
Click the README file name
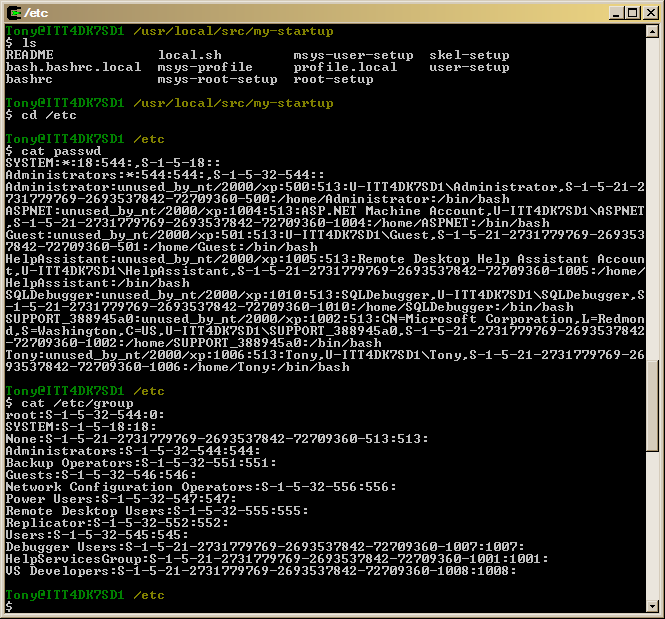pos(30,55)
